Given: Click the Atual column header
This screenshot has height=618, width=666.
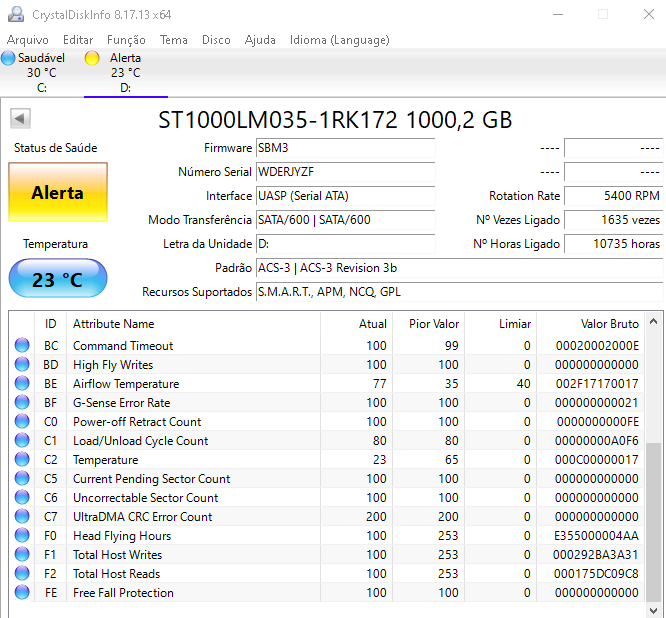Looking at the screenshot, I should [356, 324].
